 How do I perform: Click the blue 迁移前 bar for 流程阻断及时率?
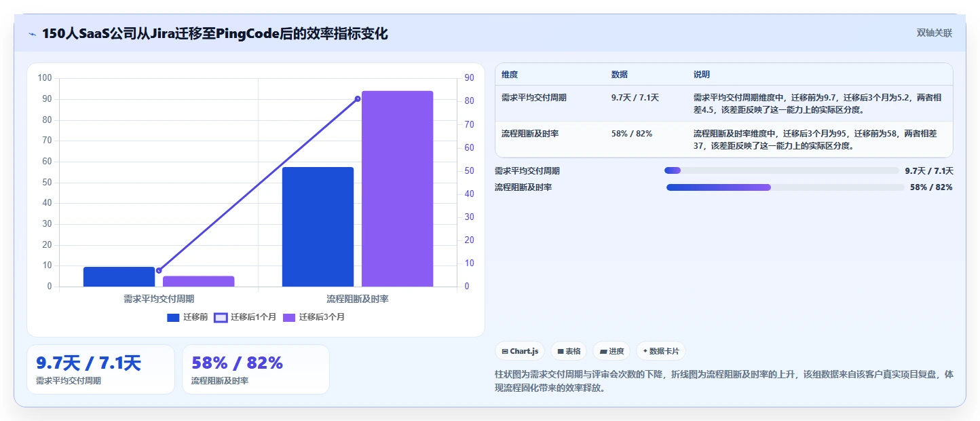[x=318, y=227]
